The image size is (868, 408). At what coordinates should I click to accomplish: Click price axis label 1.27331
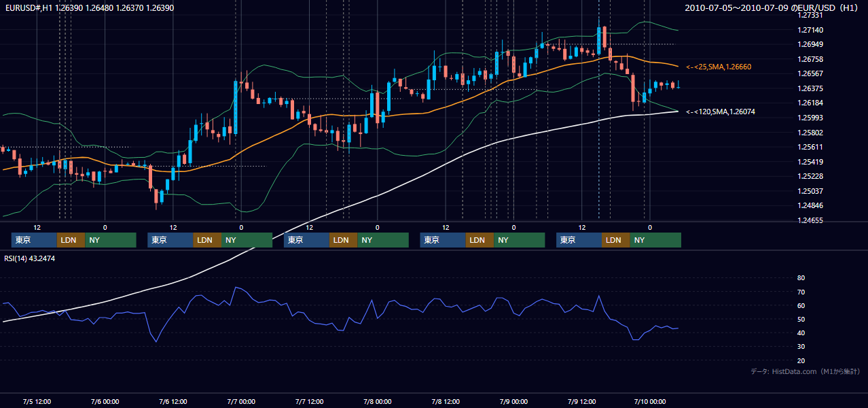tap(812, 15)
